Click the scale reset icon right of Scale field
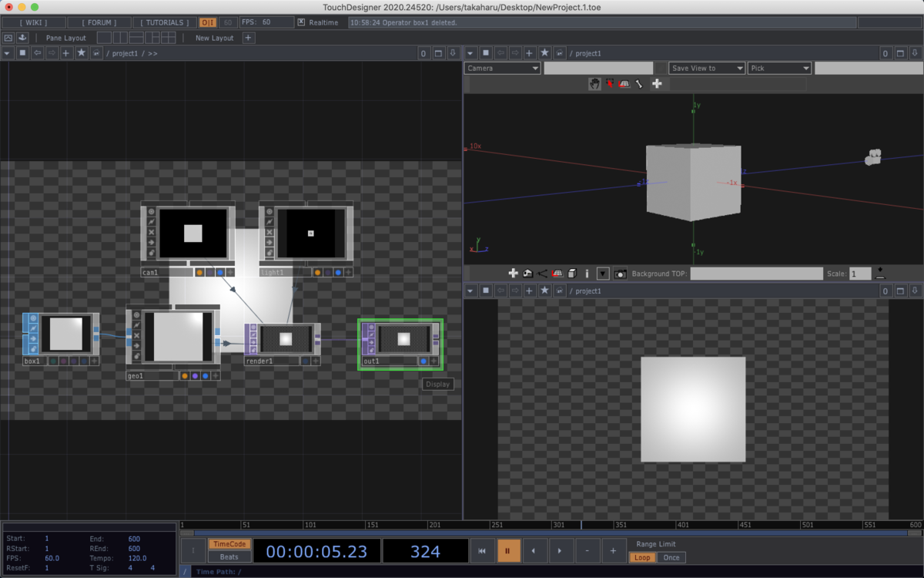Screen dimensions: 924x578 point(880,274)
